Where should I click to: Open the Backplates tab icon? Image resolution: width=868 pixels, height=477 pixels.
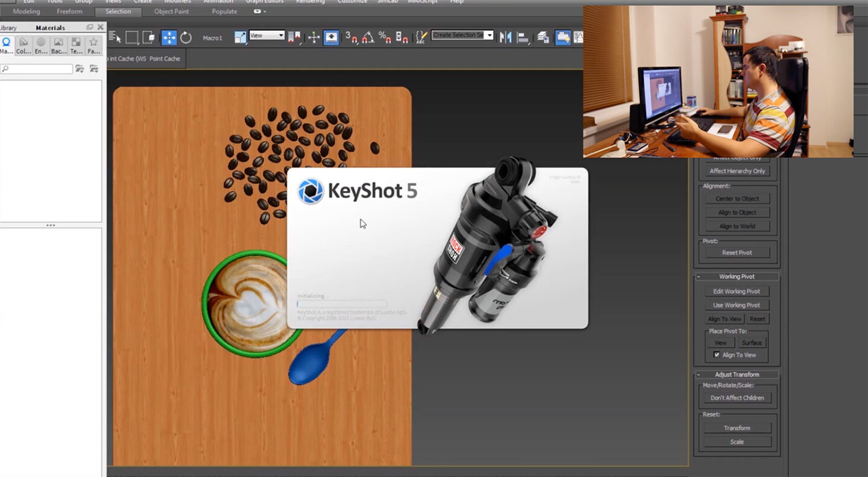pyautogui.click(x=58, y=45)
